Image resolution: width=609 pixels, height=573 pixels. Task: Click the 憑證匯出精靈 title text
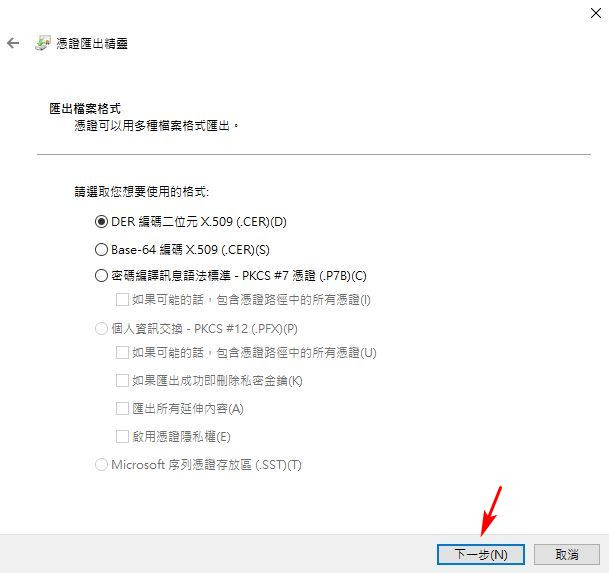[x=92, y=44]
